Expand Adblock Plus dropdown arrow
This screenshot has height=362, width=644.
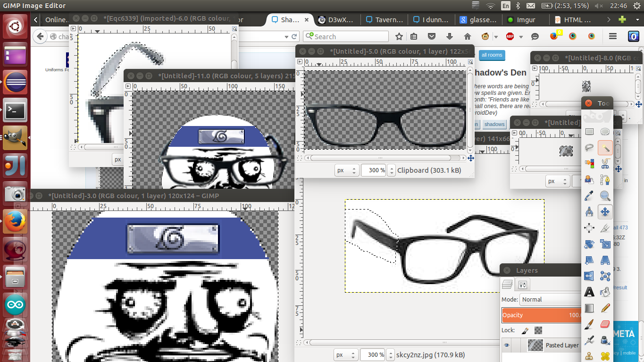click(521, 37)
